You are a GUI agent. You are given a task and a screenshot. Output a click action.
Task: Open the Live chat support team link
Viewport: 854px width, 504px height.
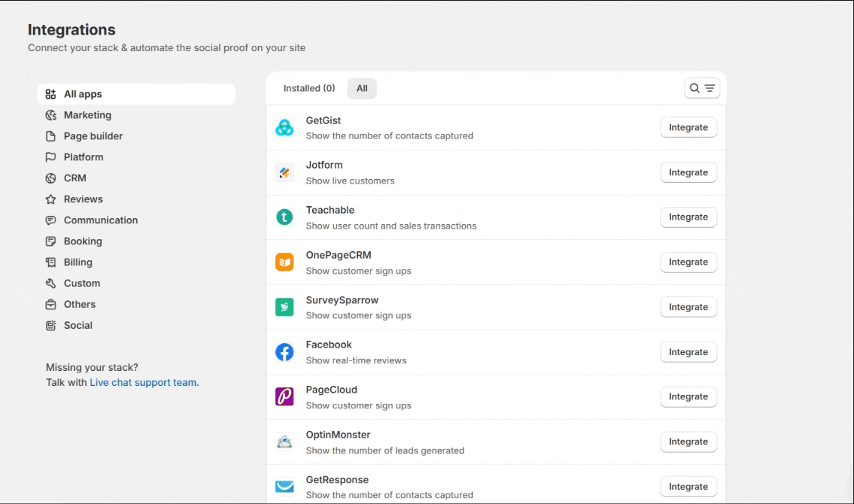144,382
